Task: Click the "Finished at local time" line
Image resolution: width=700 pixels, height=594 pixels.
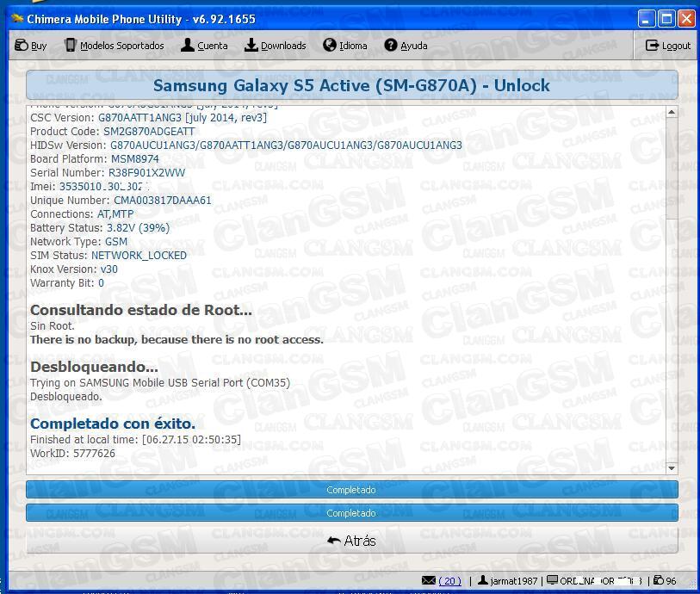Action: click(136, 440)
